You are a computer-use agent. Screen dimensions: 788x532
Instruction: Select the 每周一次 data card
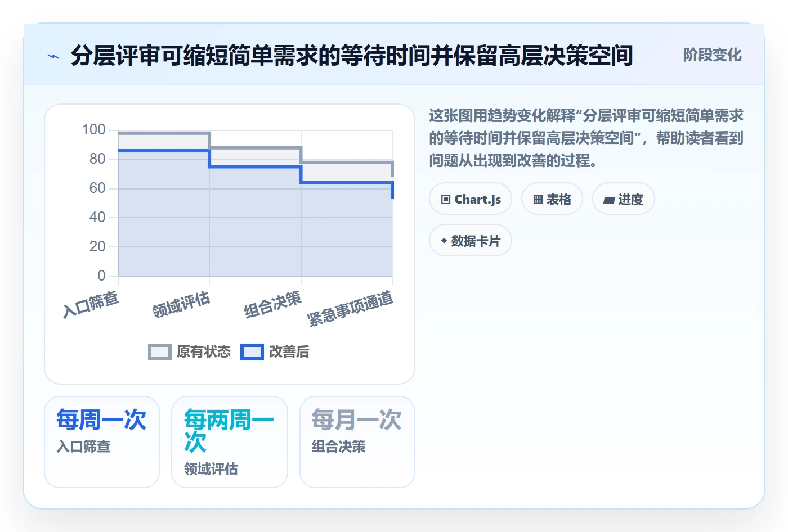(102, 442)
